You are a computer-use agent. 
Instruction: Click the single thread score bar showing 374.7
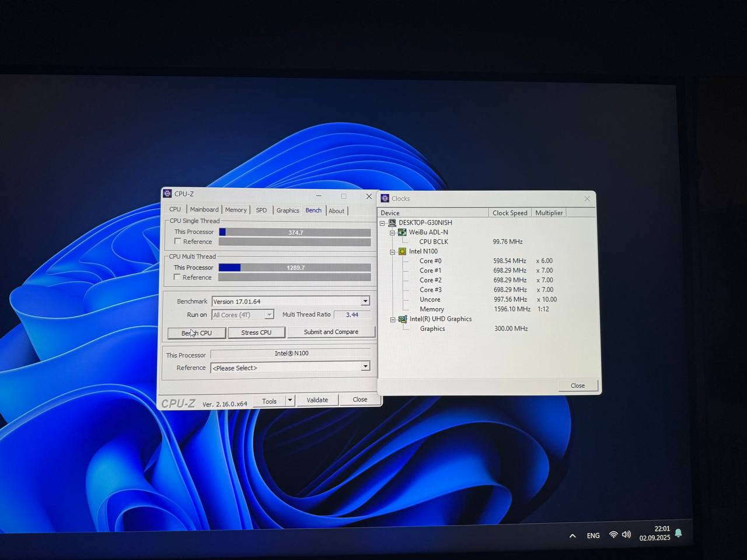pyautogui.click(x=295, y=232)
